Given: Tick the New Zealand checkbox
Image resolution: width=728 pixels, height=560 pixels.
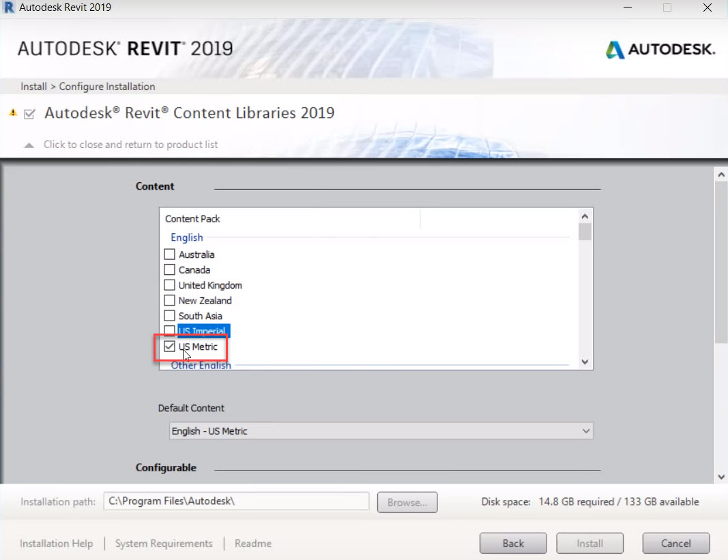Looking at the screenshot, I should pyautogui.click(x=169, y=300).
